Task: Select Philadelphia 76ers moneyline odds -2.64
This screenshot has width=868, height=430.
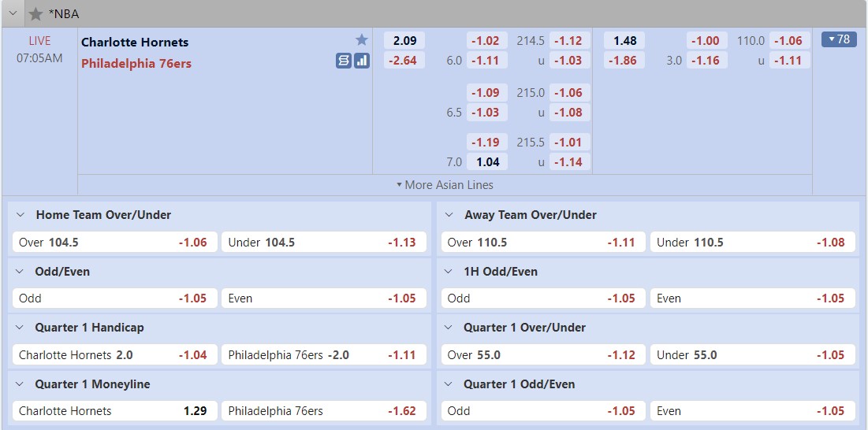Action: [x=404, y=60]
